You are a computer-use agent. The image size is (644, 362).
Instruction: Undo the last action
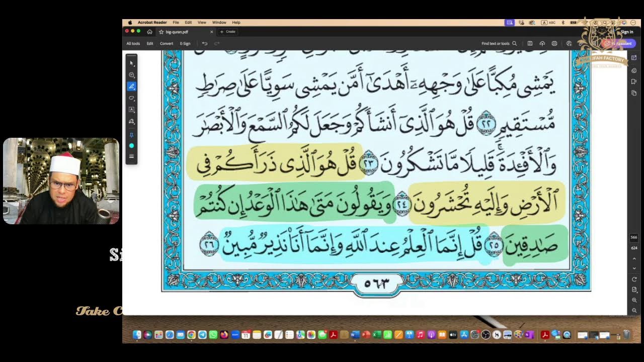pos(205,44)
